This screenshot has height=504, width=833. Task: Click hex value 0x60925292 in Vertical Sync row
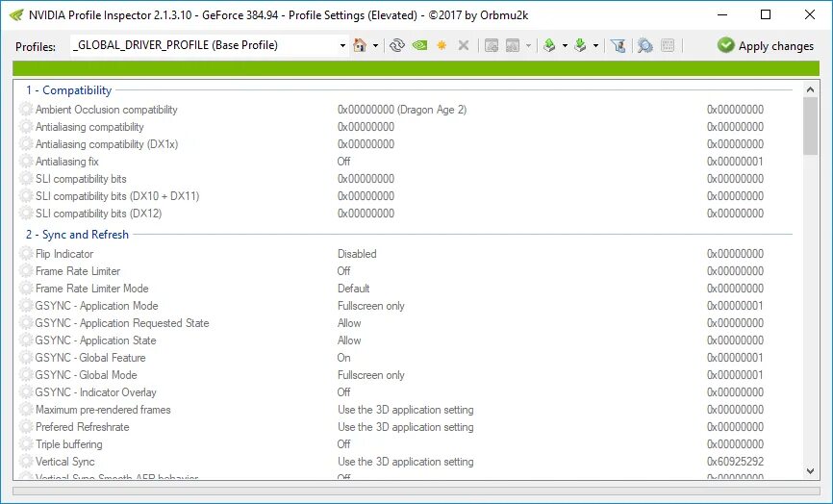coord(735,462)
